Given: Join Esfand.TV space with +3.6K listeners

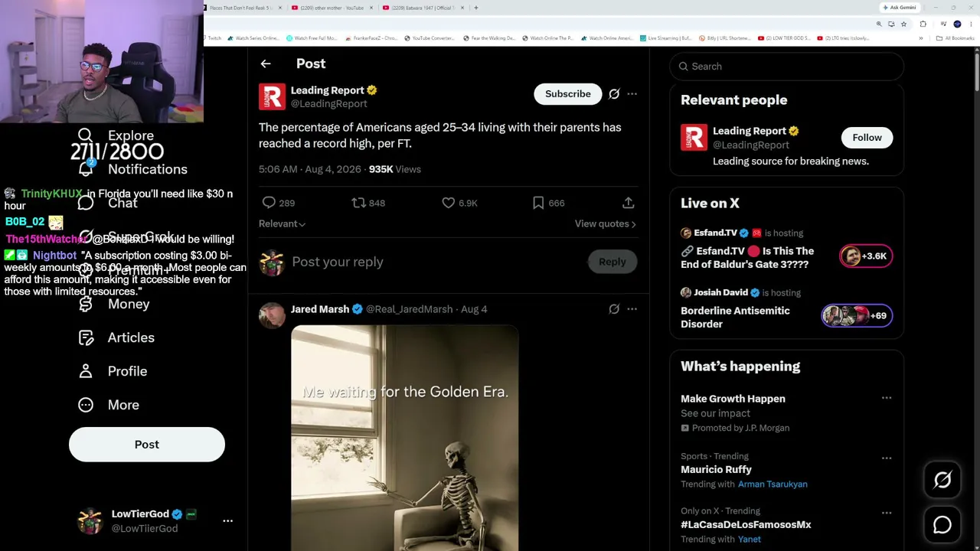Looking at the screenshot, I should (x=866, y=256).
